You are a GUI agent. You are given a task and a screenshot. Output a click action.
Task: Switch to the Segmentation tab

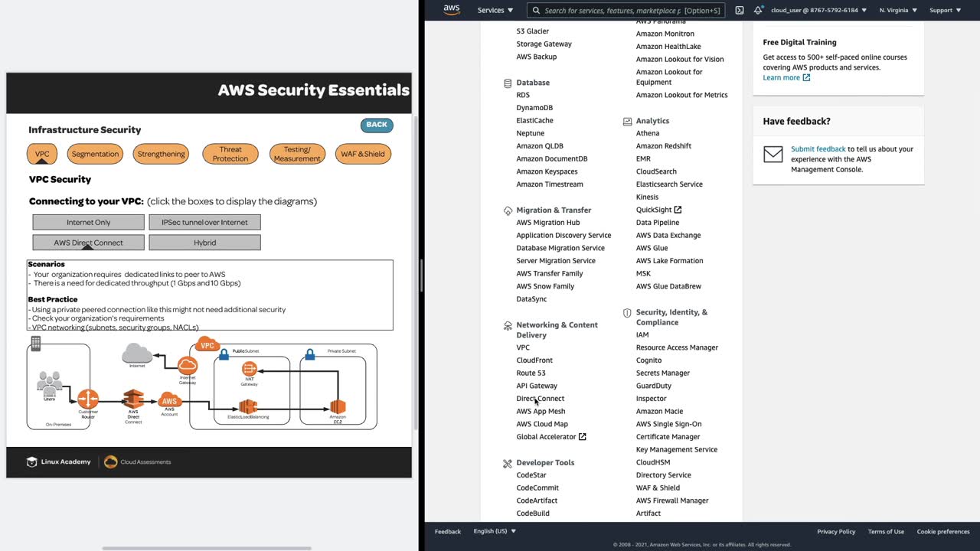95,154
